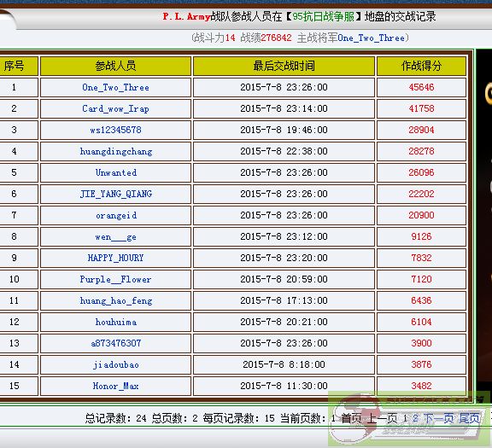
Task: Select huang_hao_feng player link
Action: (x=116, y=300)
